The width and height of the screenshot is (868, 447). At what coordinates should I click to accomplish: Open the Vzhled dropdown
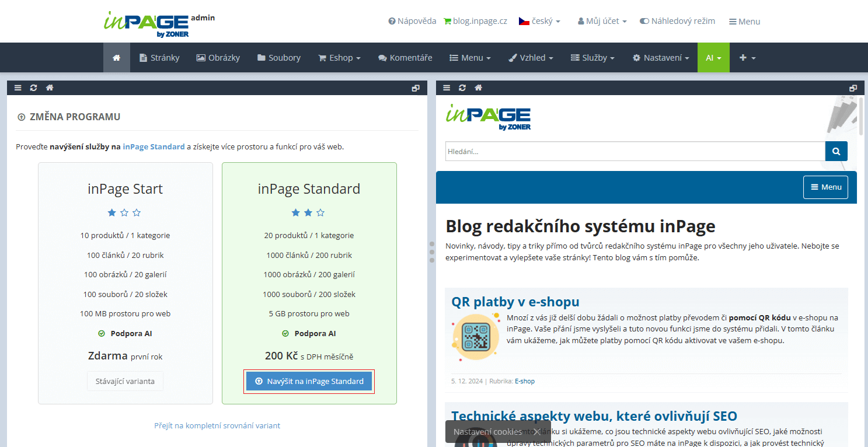click(x=531, y=58)
